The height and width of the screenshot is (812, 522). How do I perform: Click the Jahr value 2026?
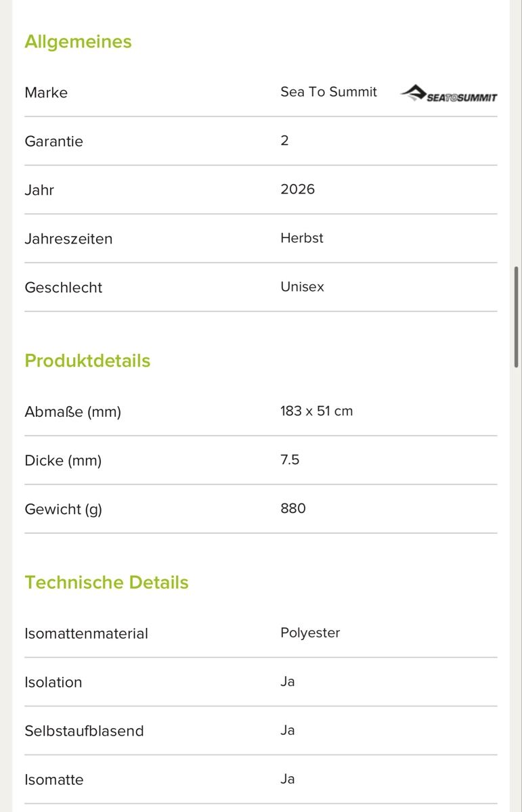(297, 189)
